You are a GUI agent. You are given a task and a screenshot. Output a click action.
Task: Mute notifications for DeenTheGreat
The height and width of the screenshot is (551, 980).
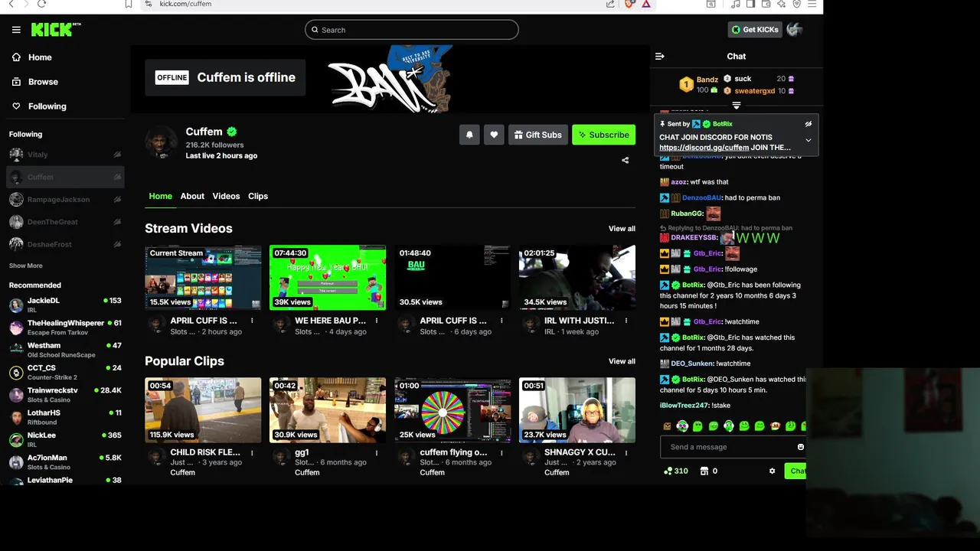(x=117, y=222)
